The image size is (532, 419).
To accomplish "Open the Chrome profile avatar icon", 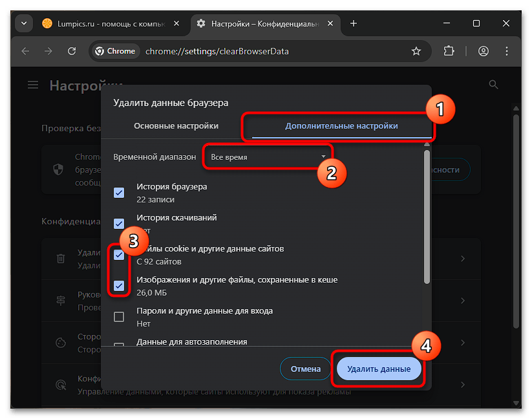I will point(483,51).
